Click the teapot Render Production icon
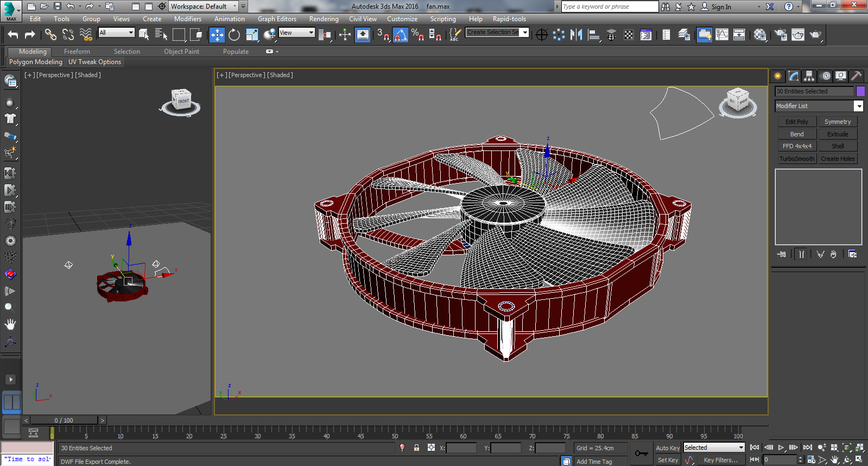Viewport: 868px width, 466px height. [x=815, y=35]
